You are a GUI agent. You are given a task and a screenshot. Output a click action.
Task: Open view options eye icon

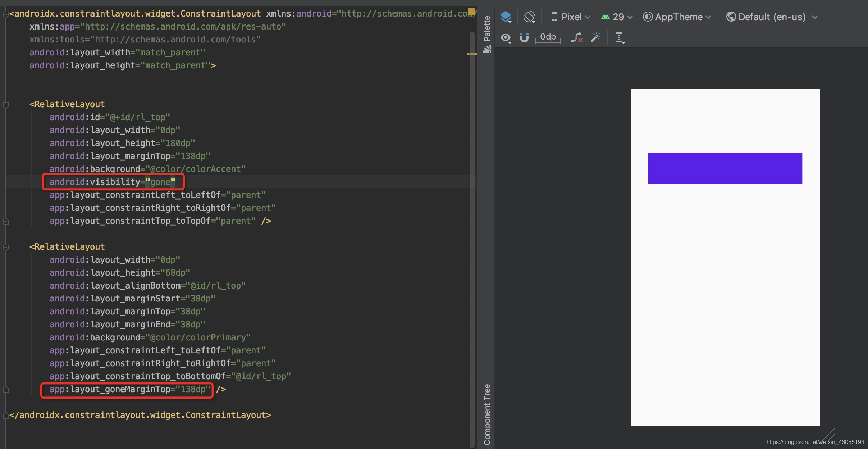coord(506,38)
